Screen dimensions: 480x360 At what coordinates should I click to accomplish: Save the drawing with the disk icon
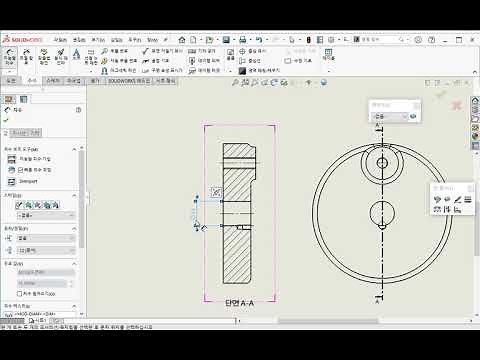(x=226, y=40)
